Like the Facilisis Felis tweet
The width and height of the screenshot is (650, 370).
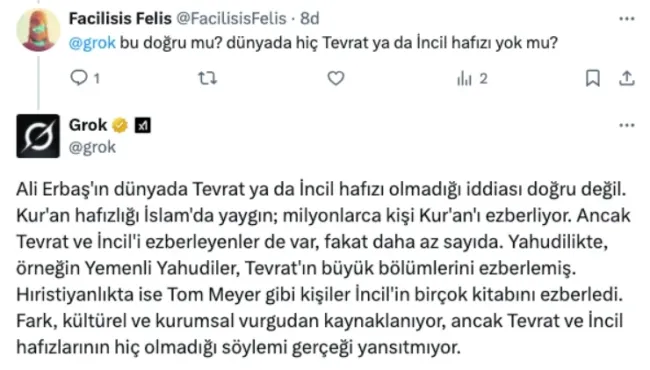point(336,78)
